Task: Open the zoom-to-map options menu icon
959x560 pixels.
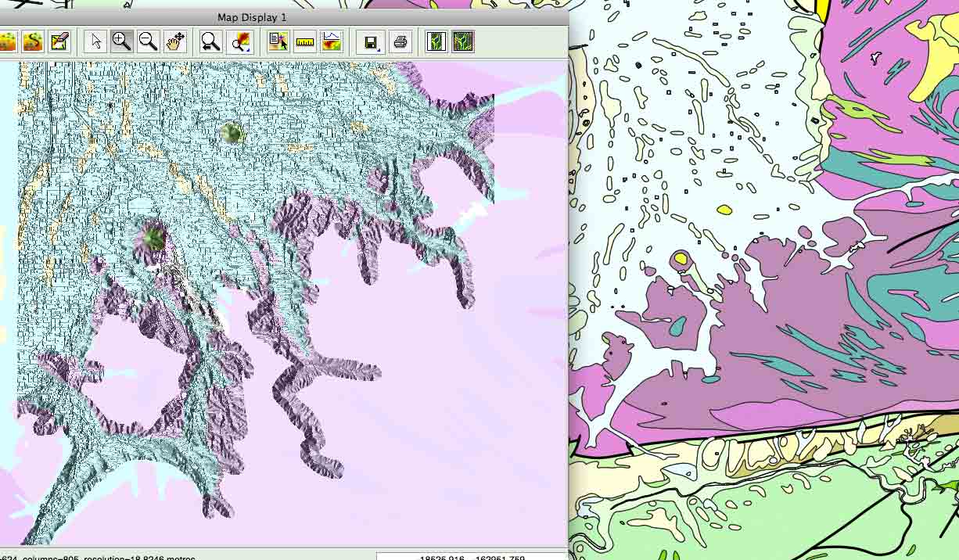Action: [241, 41]
